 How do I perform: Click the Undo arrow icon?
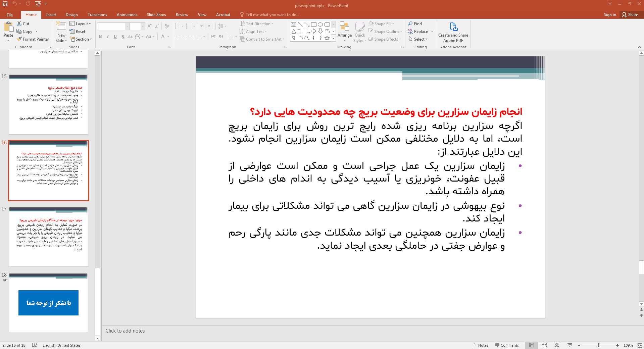click(x=14, y=4)
